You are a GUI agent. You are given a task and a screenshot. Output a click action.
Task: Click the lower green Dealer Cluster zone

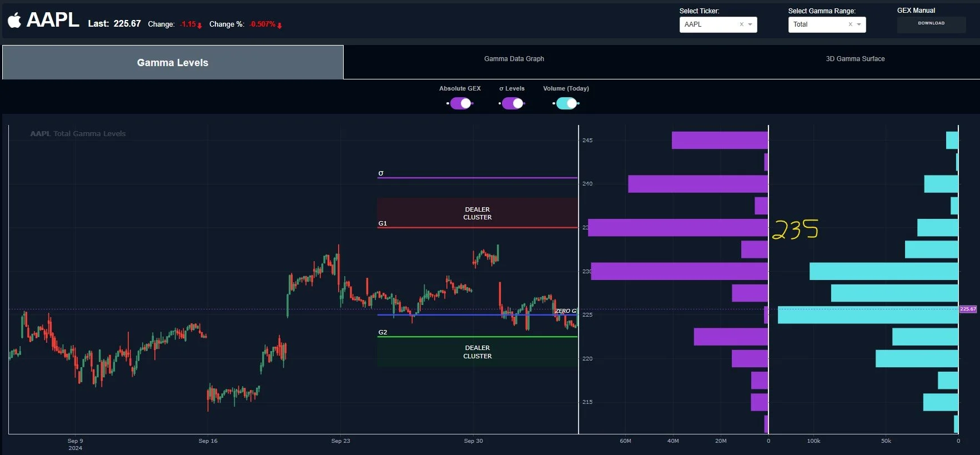[x=478, y=352]
